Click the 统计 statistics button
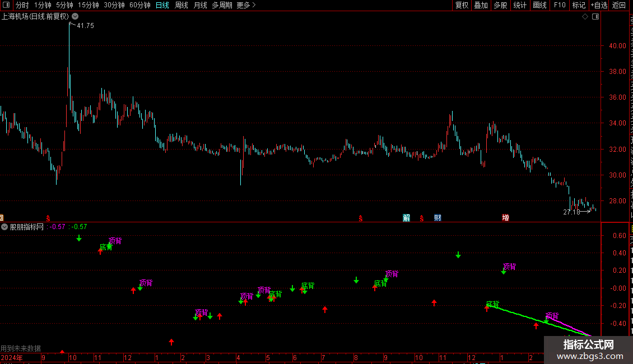Screen dimensions: 633x364 (520, 5)
